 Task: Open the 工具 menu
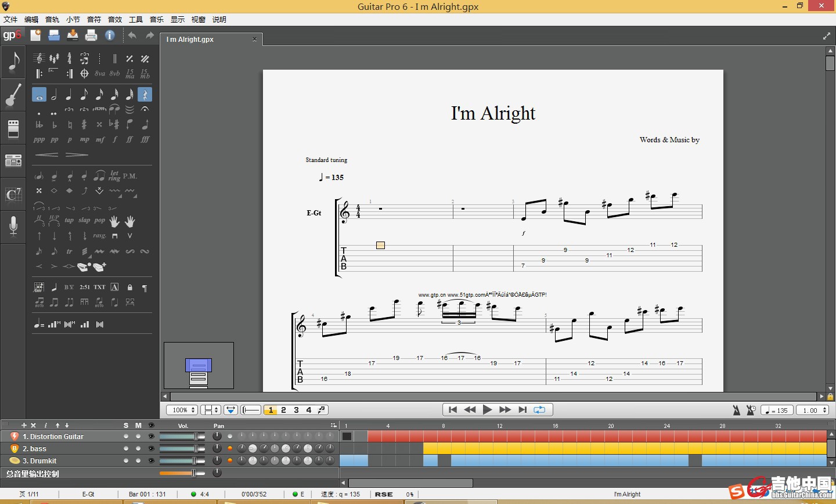pos(136,20)
